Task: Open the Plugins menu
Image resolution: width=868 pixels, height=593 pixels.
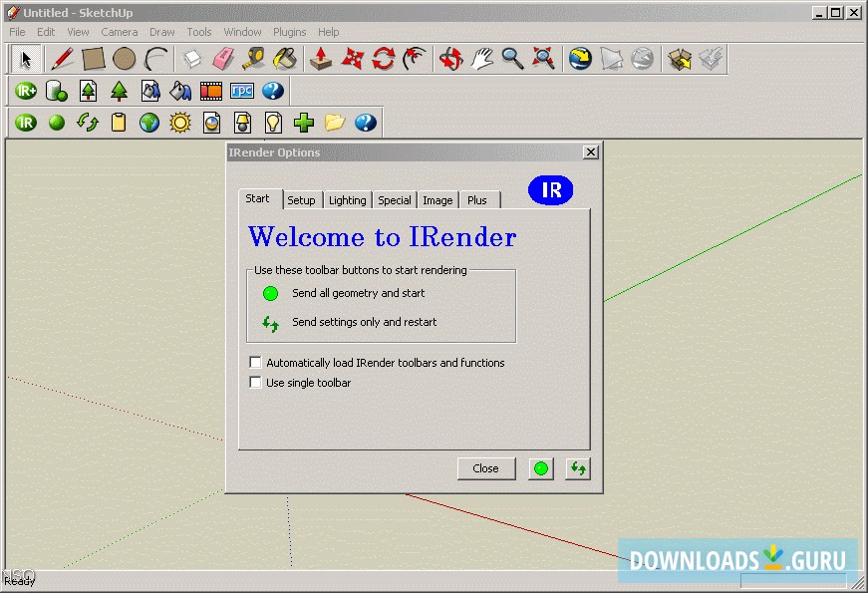Action: (x=290, y=32)
